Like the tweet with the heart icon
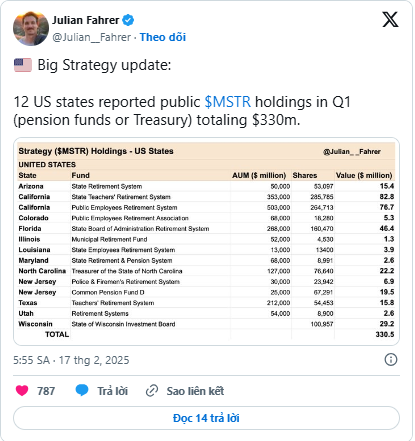 click(22, 390)
